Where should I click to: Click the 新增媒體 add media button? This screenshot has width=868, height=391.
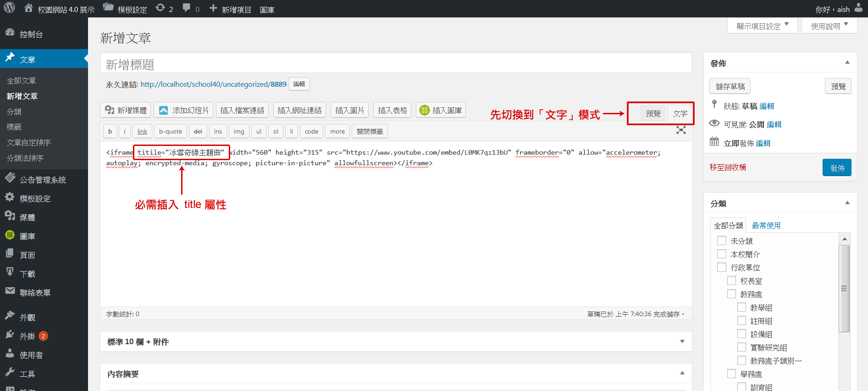pos(126,110)
